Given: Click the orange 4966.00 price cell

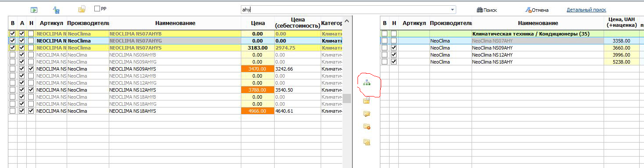Looking at the screenshot, I should click(258, 111).
